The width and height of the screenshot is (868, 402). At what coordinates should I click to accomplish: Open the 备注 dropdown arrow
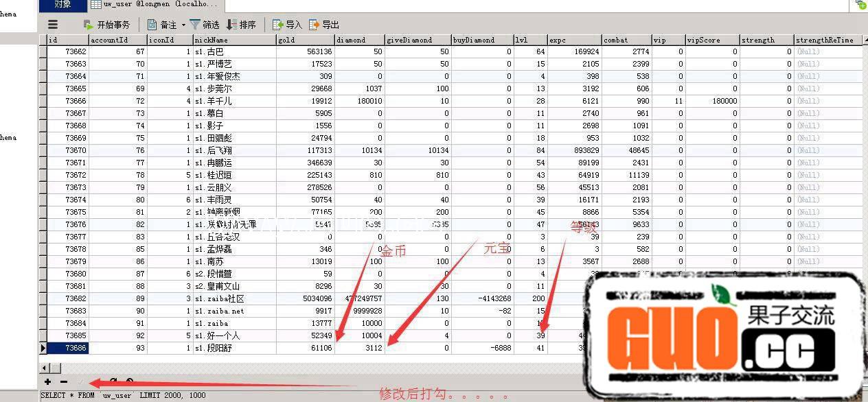tap(183, 25)
